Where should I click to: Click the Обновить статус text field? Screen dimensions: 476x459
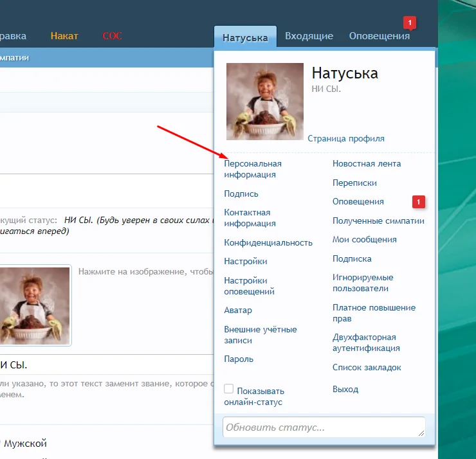[324, 427]
